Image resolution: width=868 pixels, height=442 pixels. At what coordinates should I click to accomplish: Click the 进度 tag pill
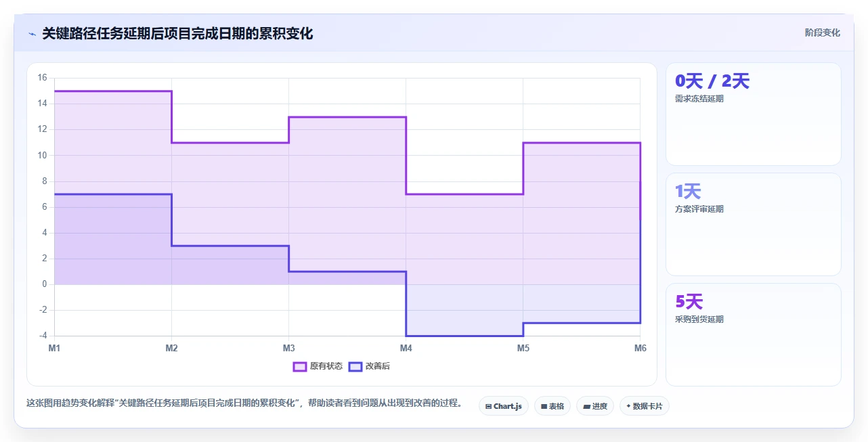(595, 406)
